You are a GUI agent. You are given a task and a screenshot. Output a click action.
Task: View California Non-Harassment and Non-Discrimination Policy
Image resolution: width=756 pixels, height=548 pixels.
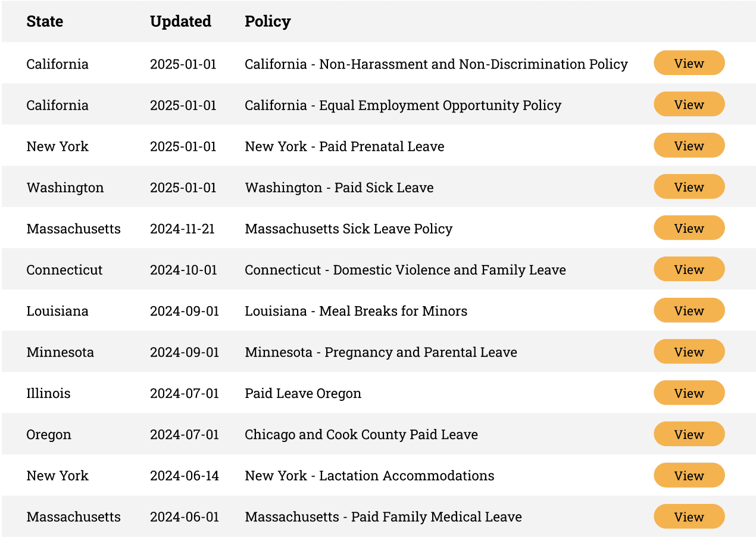pyautogui.click(x=689, y=63)
